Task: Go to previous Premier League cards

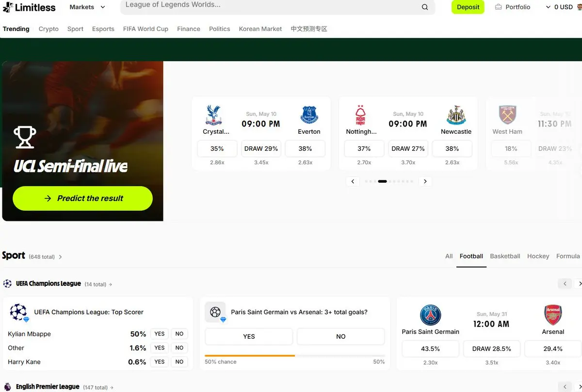Action: click(565, 387)
